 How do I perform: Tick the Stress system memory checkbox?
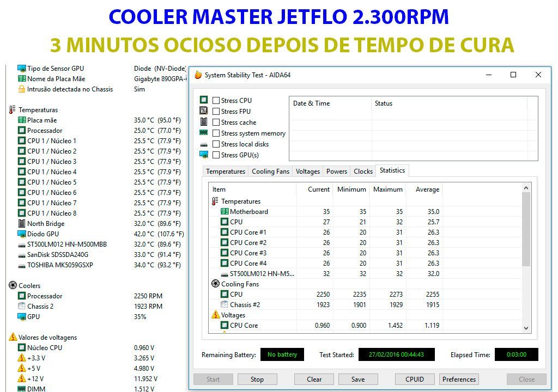[216, 133]
